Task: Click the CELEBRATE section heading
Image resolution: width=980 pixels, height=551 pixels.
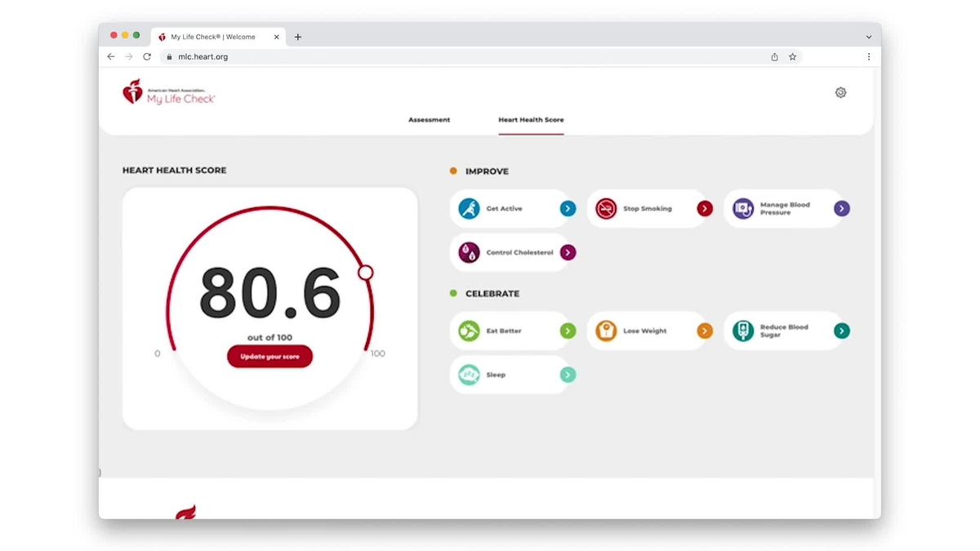Action: click(492, 294)
